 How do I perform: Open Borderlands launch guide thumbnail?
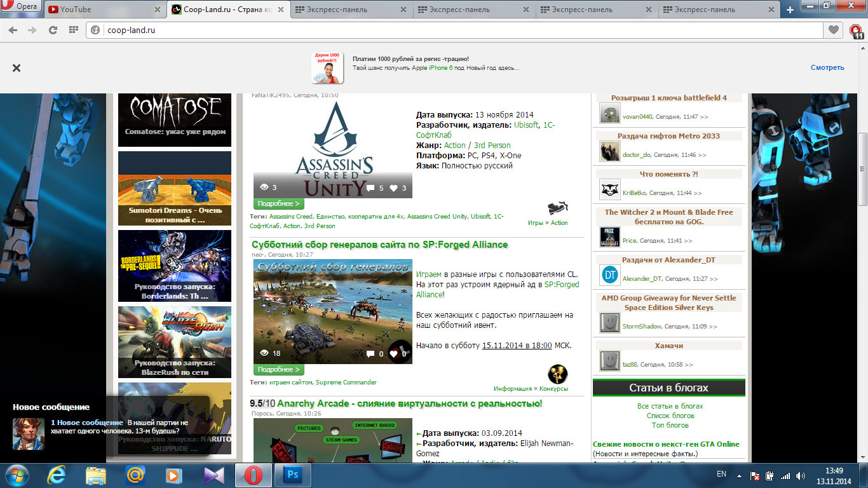(175, 266)
